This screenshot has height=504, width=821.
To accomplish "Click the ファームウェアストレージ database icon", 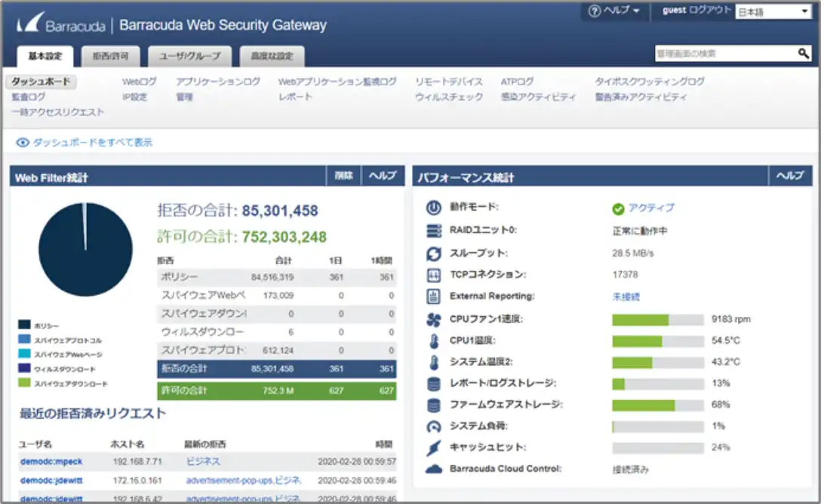I will (434, 405).
